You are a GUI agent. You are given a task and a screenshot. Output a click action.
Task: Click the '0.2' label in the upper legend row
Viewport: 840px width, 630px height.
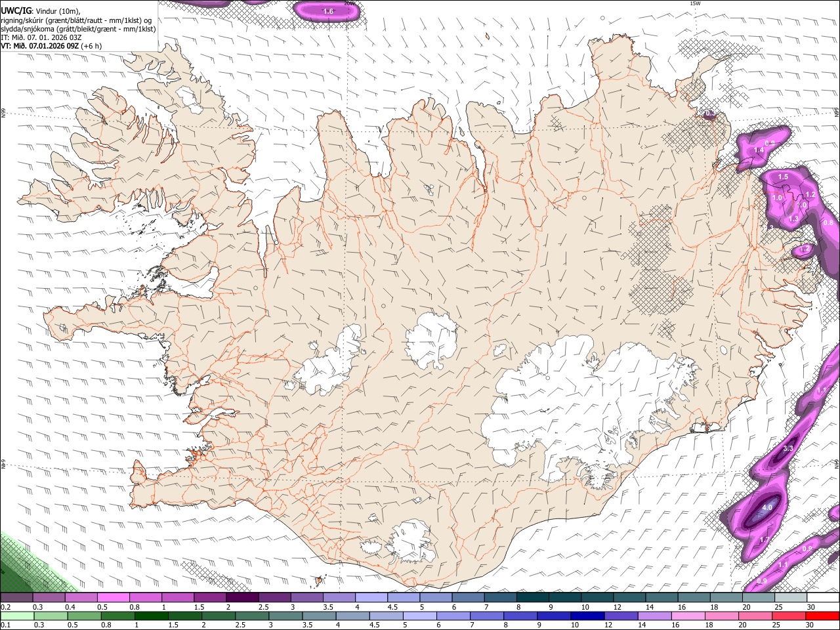[x=5, y=607]
